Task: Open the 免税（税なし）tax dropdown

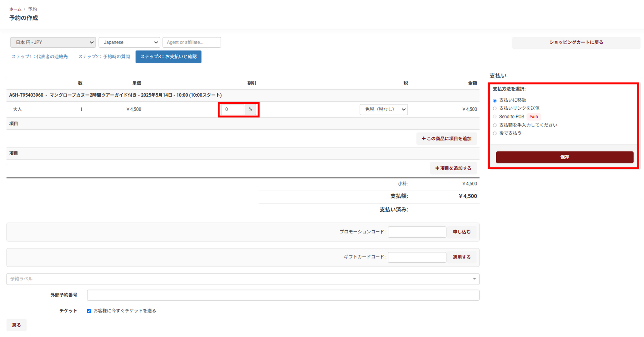Action: click(384, 109)
